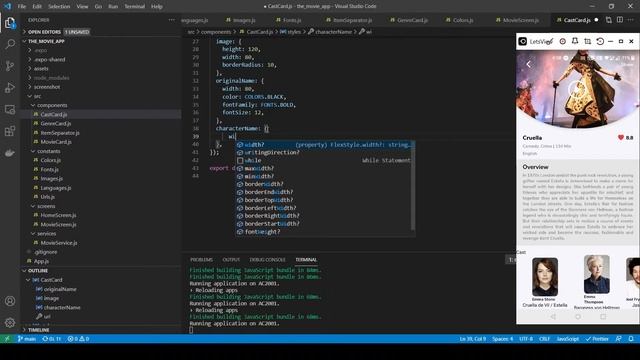Open the File menu
The height and width of the screenshot is (360, 640).
(x=22, y=7)
